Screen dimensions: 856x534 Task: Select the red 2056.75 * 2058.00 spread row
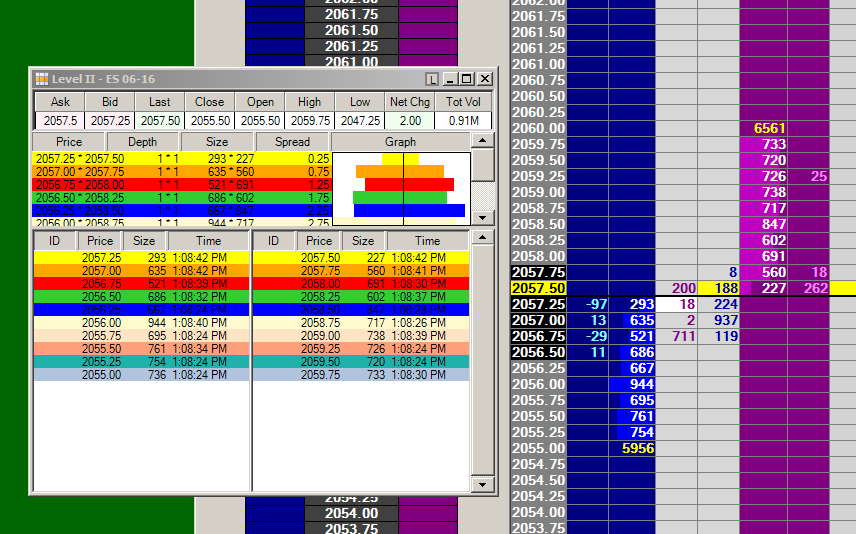point(182,185)
